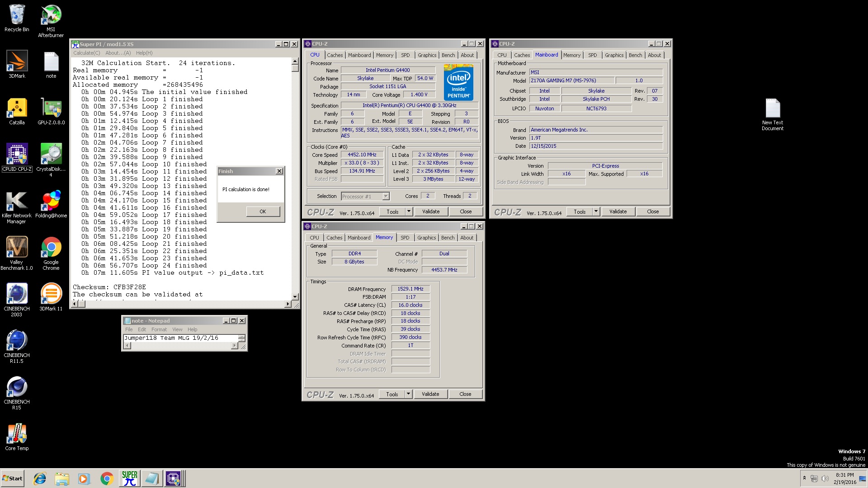Open Processor #1 selection dropdown
The height and width of the screenshot is (488, 868).
tap(386, 196)
